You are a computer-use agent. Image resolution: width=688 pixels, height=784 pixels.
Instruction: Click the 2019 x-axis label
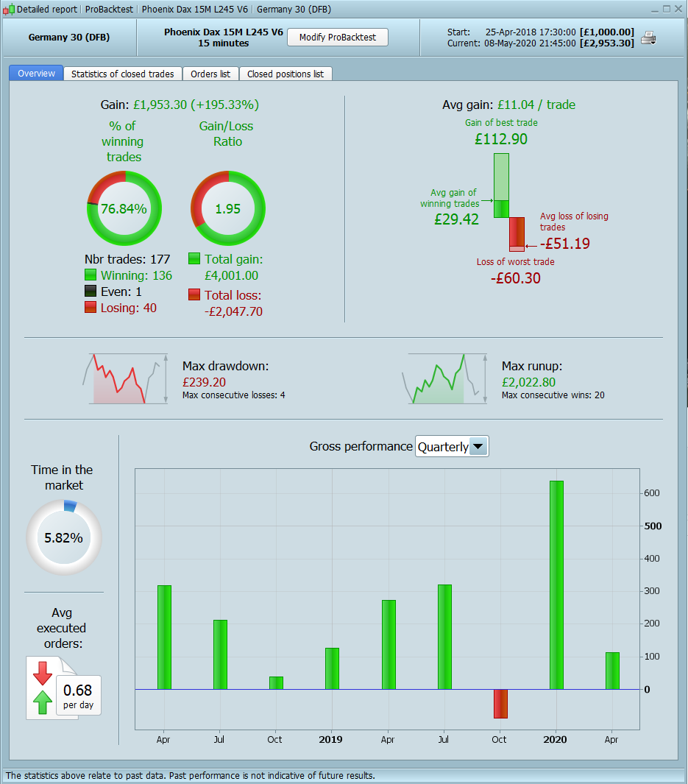click(x=331, y=740)
